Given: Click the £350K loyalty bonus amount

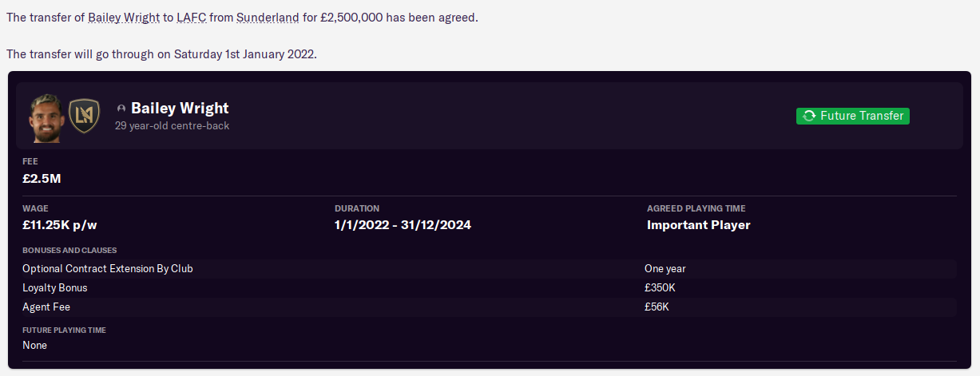Looking at the screenshot, I should (660, 287).
